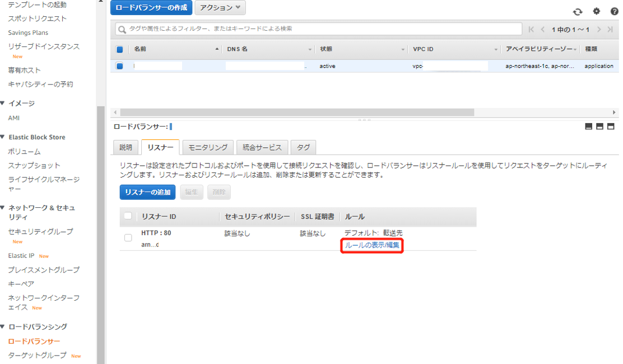623x364 pixels.
Task: Click the リスナーの追加 button
Action: pos(147,192)
